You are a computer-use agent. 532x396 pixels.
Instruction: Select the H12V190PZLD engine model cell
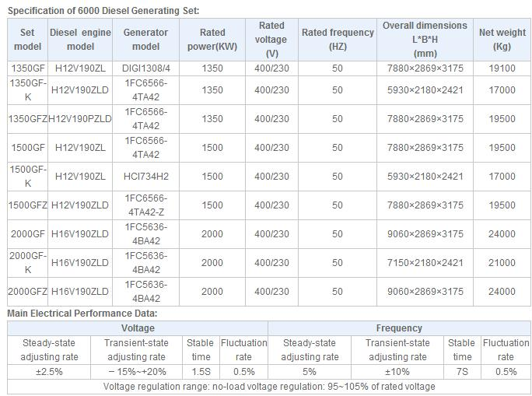click(x=80, y=119)
